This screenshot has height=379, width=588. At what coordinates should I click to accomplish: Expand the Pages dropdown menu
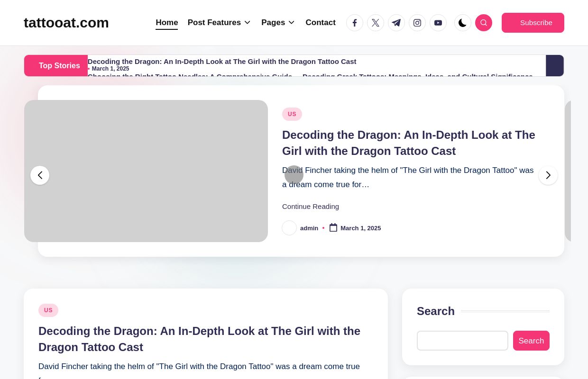(278, 23)
